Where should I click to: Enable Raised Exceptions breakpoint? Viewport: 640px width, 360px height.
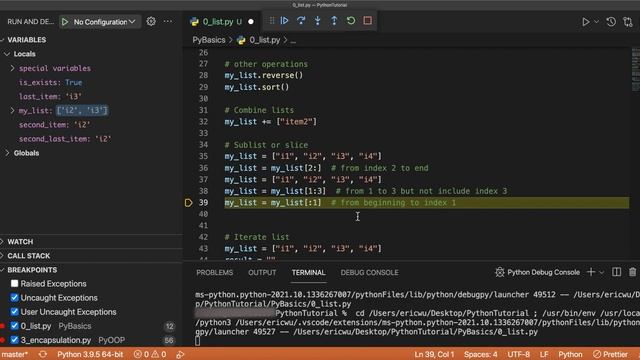[15, 283]
